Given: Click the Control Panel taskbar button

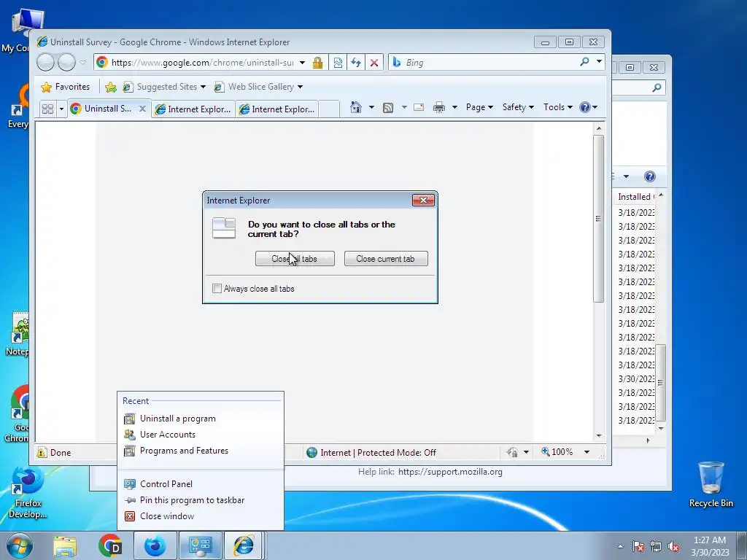Looking at the screenshot, I should pyautogui.click(x=200, y=546).
